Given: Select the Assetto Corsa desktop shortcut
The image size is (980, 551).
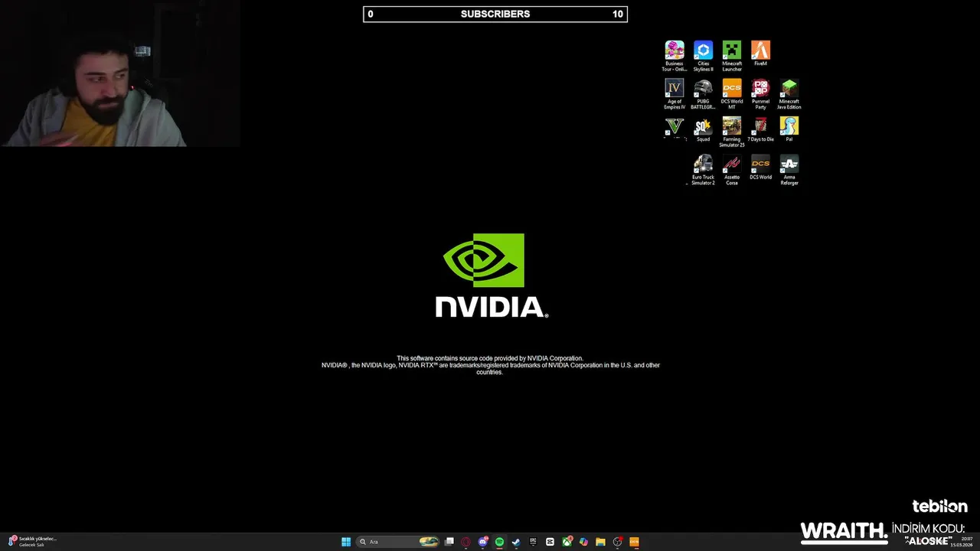Looking at the screenshot, I should point(732,170).
